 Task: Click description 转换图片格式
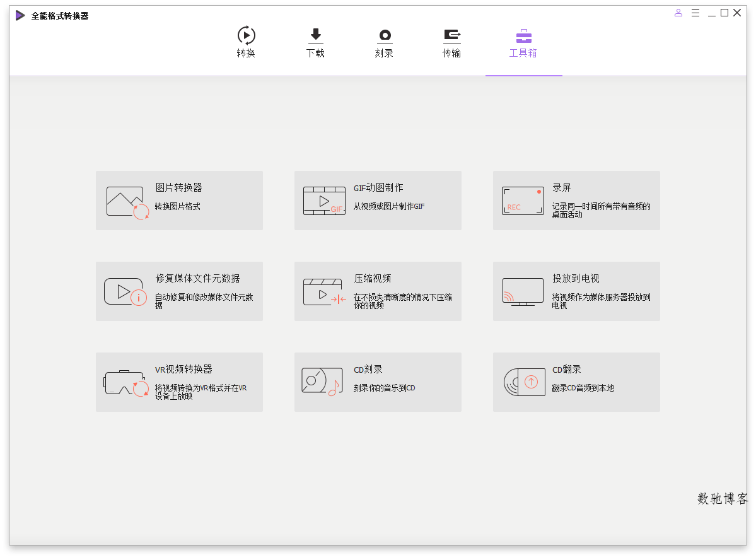tap(177, 206)
